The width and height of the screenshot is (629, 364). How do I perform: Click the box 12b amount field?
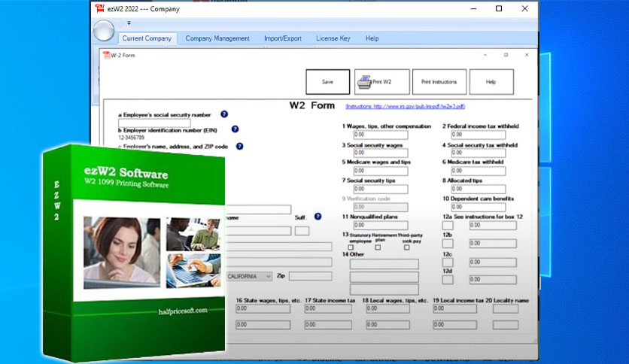click(493, 244)
